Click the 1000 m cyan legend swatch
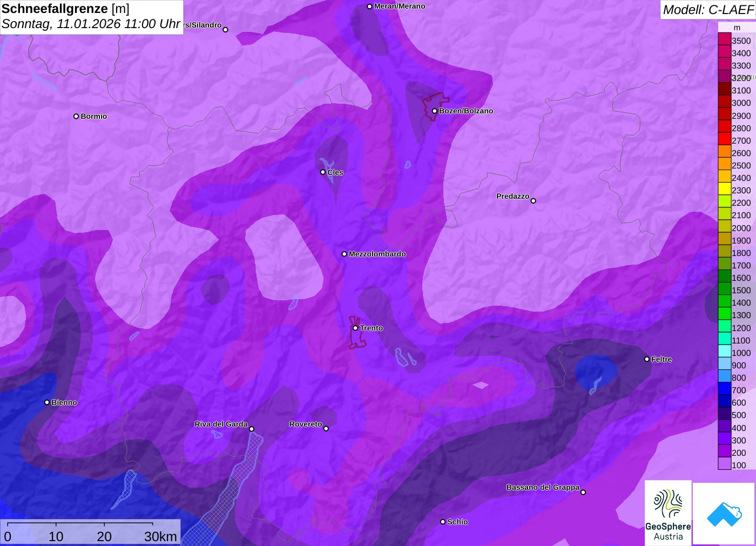The height and width of the screenshot is (546, 756). [724, 351]
